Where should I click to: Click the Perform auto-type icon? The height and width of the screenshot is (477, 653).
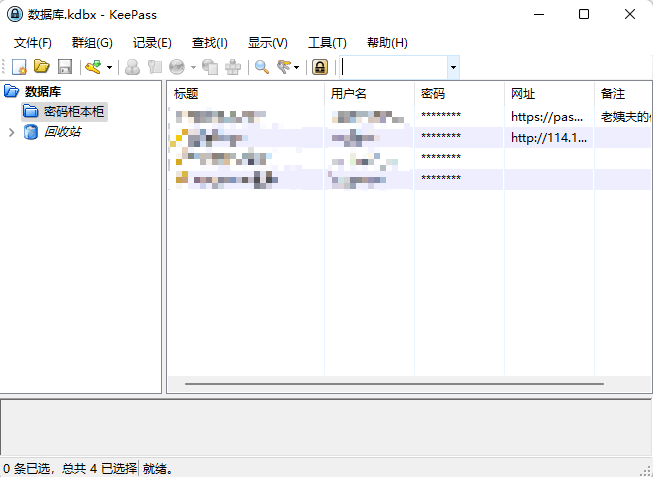tap(233, 67)
